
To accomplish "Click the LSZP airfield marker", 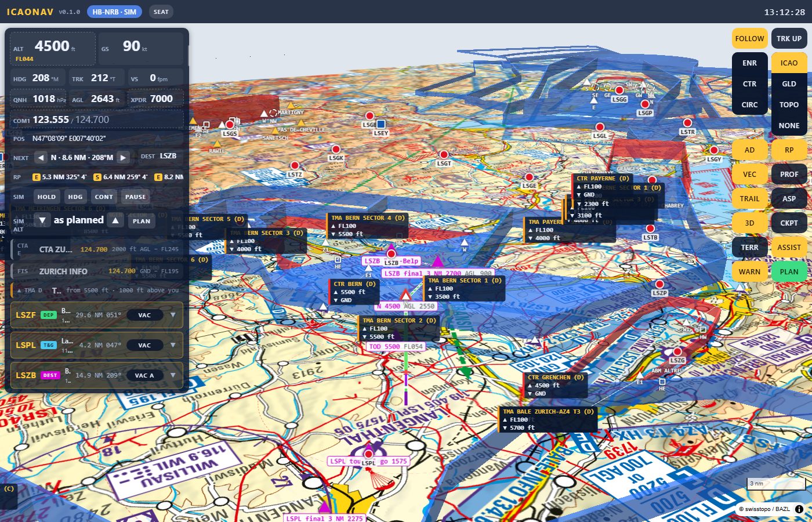I will (x=659, y=284).
